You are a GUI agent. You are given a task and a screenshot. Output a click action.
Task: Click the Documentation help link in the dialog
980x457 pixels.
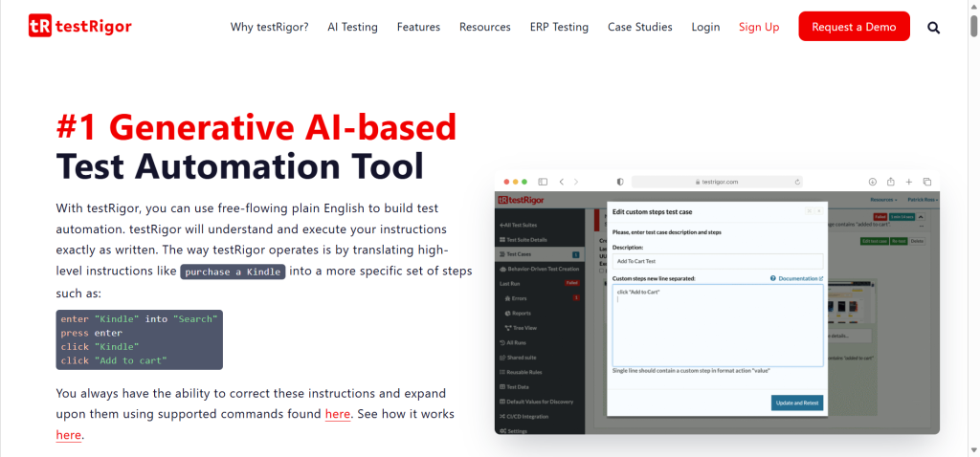pyautogui.click(x=795, y=278)
